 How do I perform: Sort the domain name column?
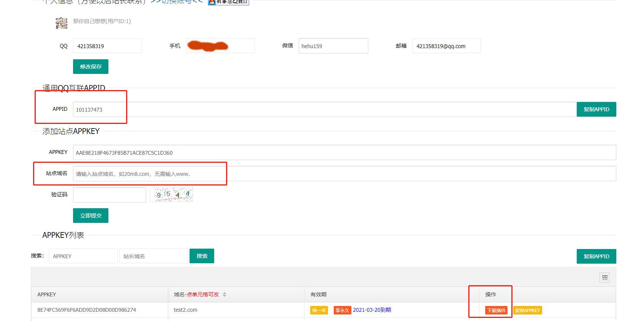point(225,294)
